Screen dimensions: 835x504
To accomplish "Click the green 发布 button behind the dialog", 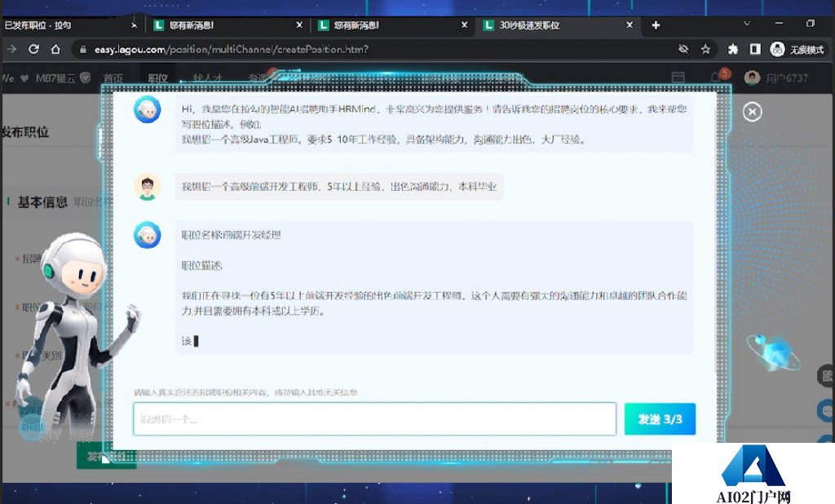I will click(x=106, y=457).
